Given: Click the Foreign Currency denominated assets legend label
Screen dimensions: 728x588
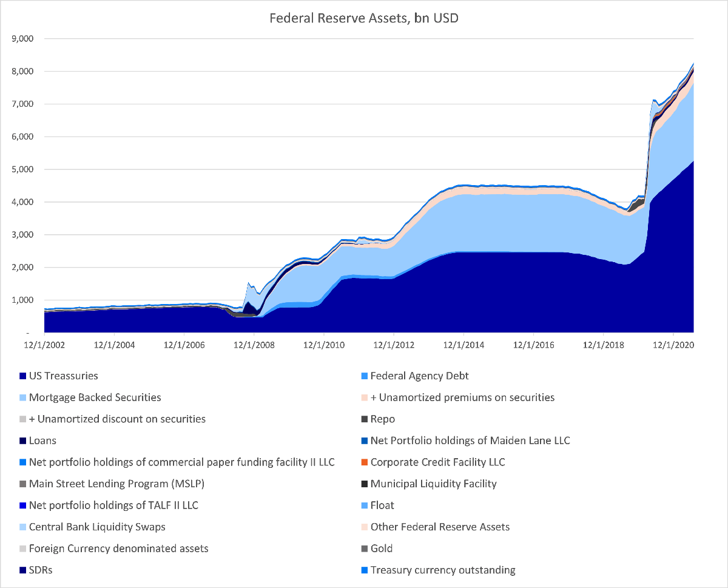Looking at the screenshot, I should (118, 549).
